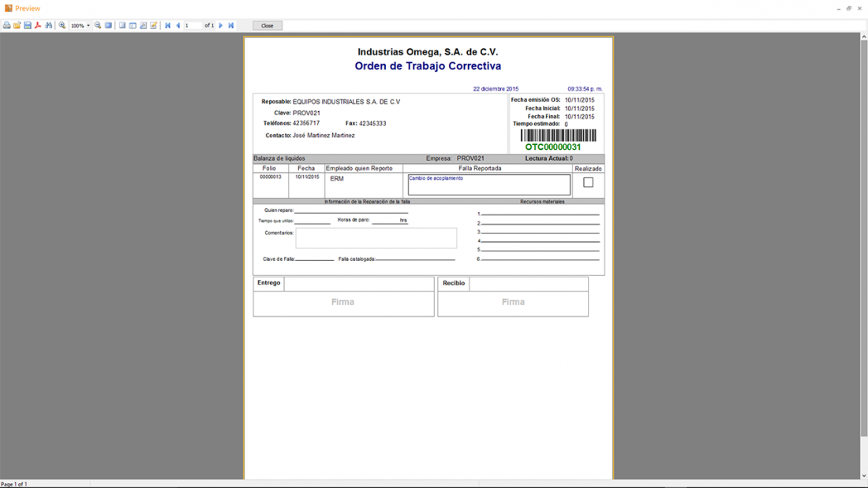
Task: Go to the first page
Action: pos(168,26)
